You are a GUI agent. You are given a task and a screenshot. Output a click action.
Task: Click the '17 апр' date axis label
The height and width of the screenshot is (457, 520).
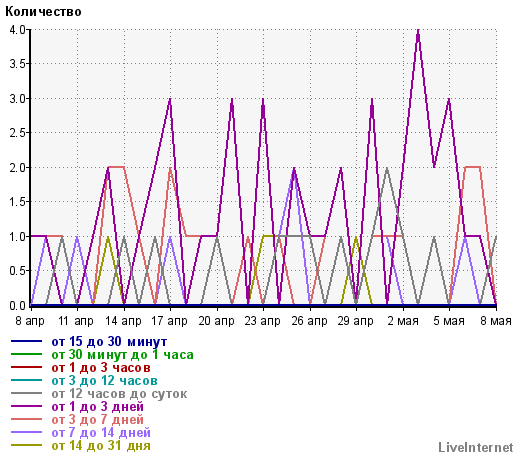point(169,321)
